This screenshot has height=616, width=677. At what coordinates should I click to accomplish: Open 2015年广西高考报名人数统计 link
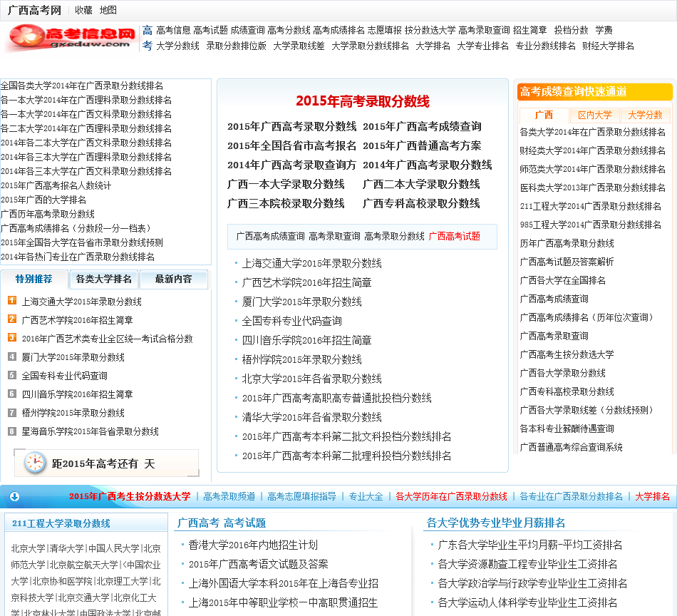56,186
